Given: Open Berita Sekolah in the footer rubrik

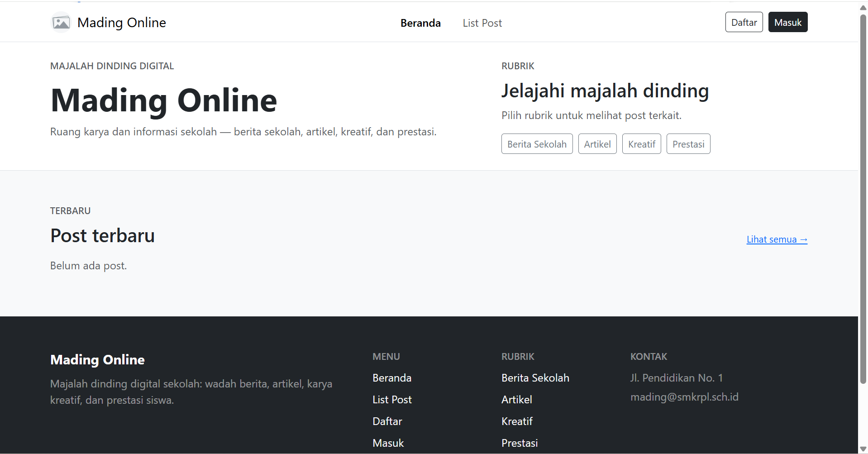Looking at the screenshot, I should (535, 378).
